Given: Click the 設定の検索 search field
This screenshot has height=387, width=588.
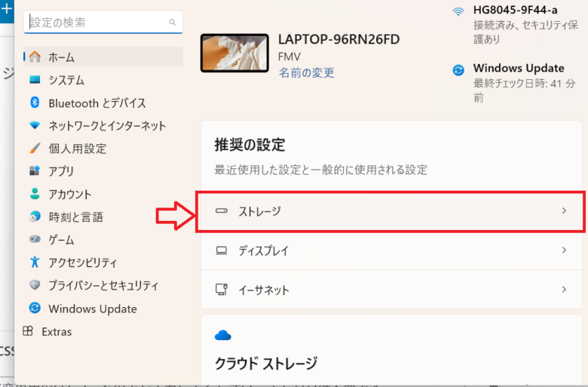Looking at the screenshot, I should point(96,23).
